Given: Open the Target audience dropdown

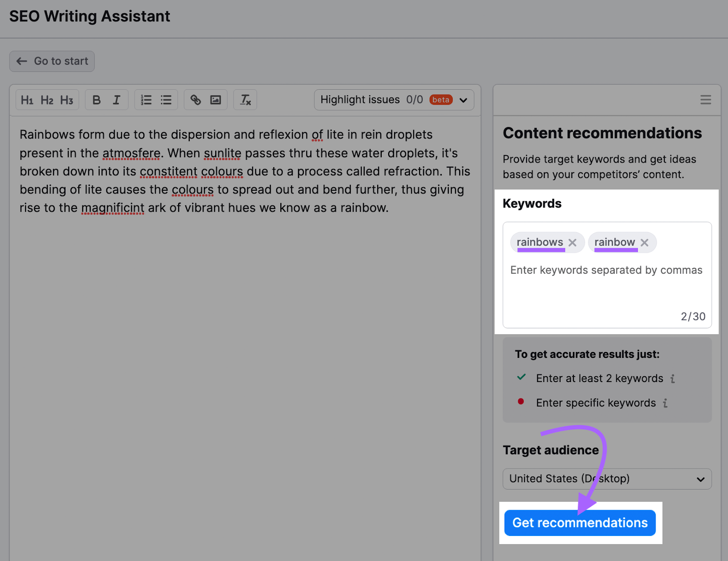Looking at the screenshot, I should [x=607, y=479].
